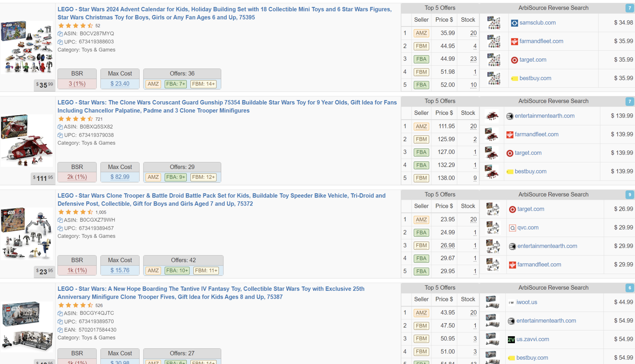Click the target.com bullseye icon at $35.99
Screen dimensions: 635x364
(x=514, y=60)
